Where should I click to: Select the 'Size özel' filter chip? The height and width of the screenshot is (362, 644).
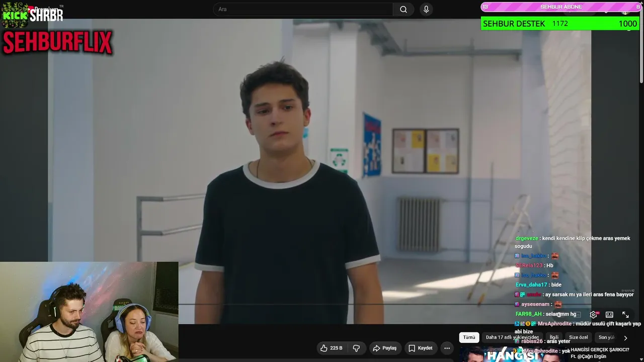pyautogui.click(x=579, y=337)
